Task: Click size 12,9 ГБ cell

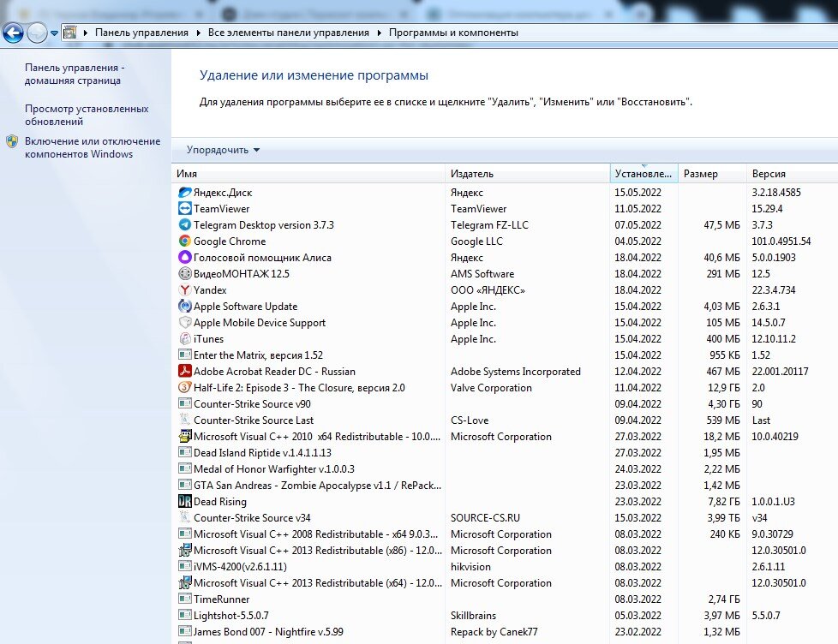Action: [x=724, y=388]
